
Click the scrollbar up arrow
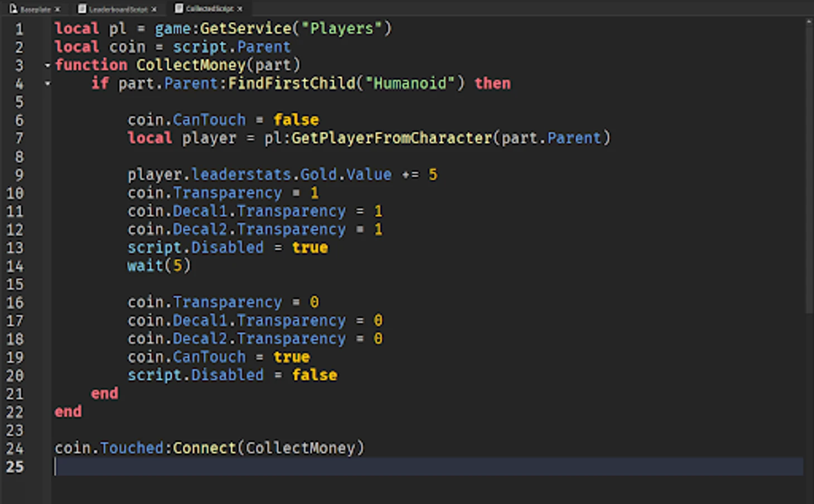pos(808,22)
